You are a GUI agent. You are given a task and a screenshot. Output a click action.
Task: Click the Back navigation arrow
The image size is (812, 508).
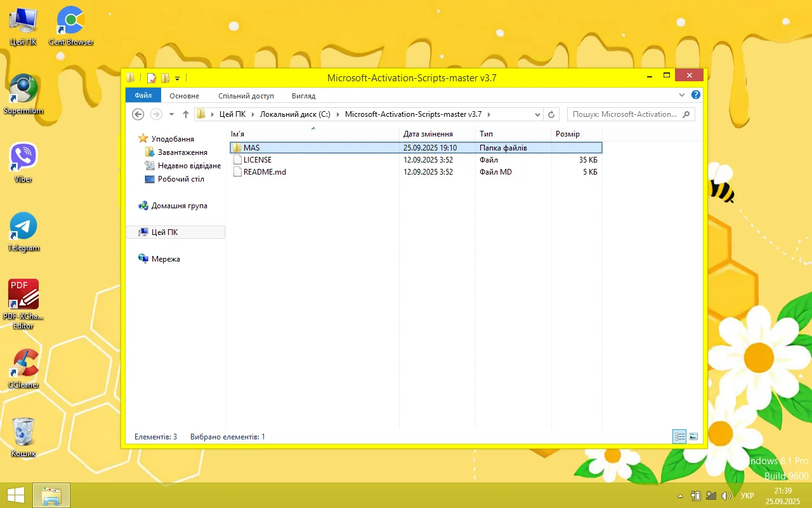tap(138, 114)
